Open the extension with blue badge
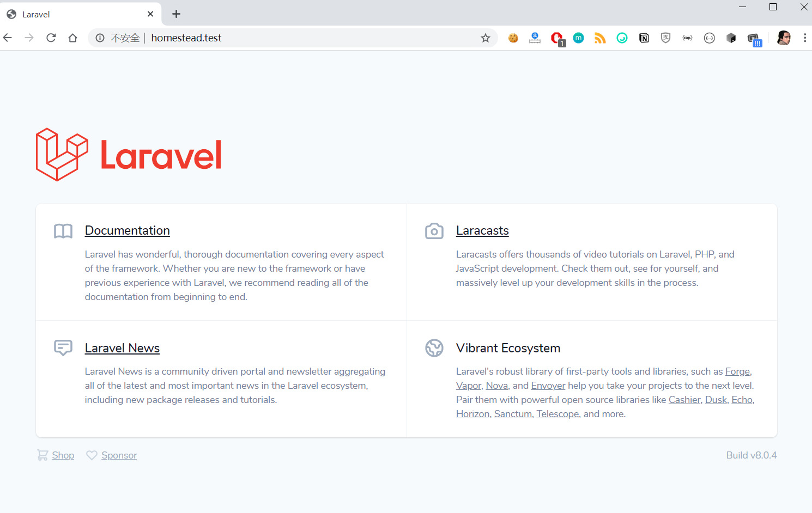Image resolution: width=812 pixels, height=513 pixels. coord(754,39)
